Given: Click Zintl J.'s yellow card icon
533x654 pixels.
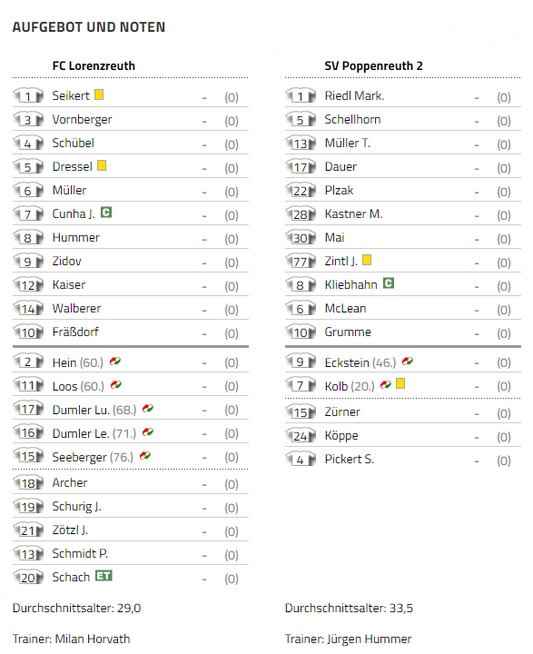Looking at the screenshot, I should [x=367, y=260].
